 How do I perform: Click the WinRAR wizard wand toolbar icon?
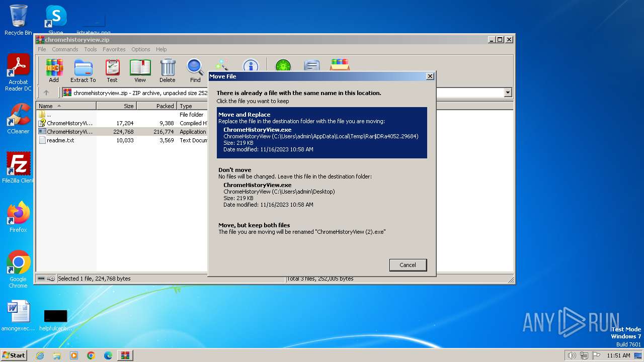point(221,65)
